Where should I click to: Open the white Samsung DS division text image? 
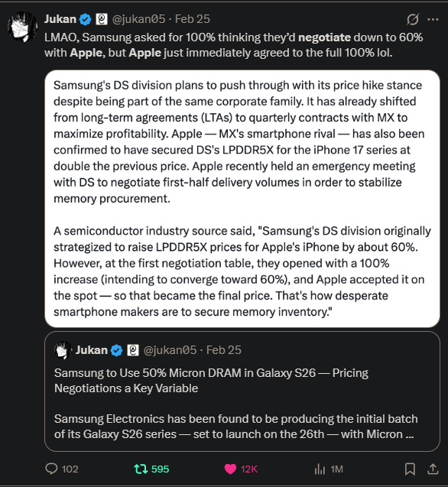click(242, 199)
